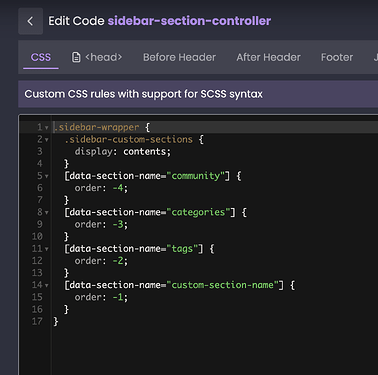378x375 pixels.
Task: Go back using the left chevron button
Action: coord(30,21)
